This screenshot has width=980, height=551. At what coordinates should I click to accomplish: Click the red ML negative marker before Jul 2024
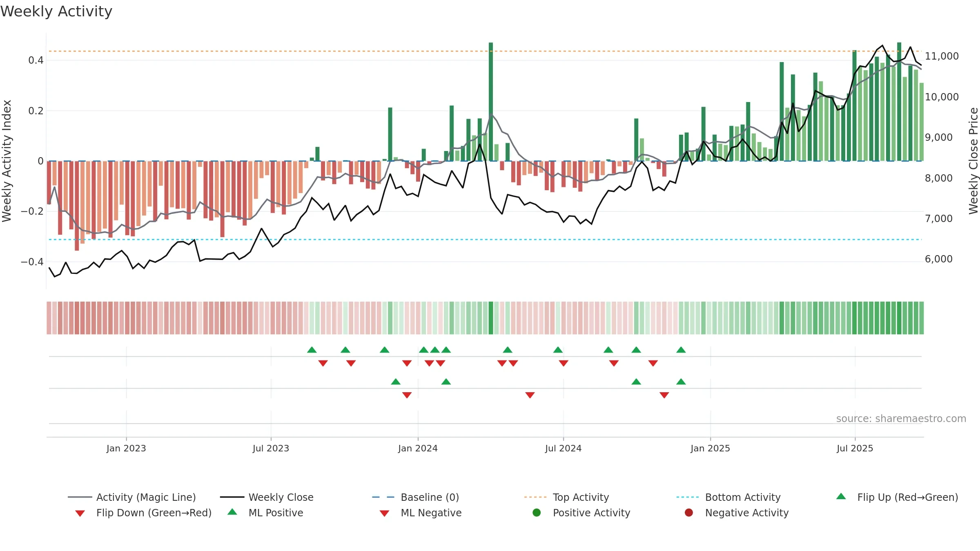530,395
